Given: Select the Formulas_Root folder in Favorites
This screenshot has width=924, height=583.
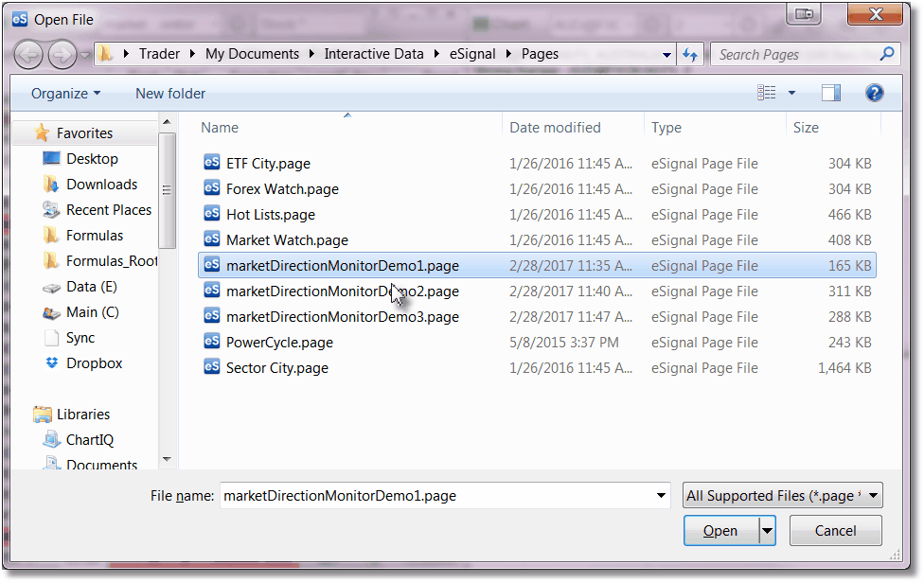Looking at the screenshot, I should click(x=112, y=261).
